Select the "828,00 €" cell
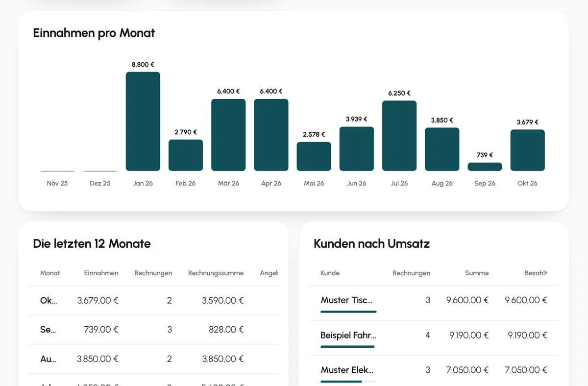The height and width of the screenshot is (386, 588). click(x=226, y=330)
